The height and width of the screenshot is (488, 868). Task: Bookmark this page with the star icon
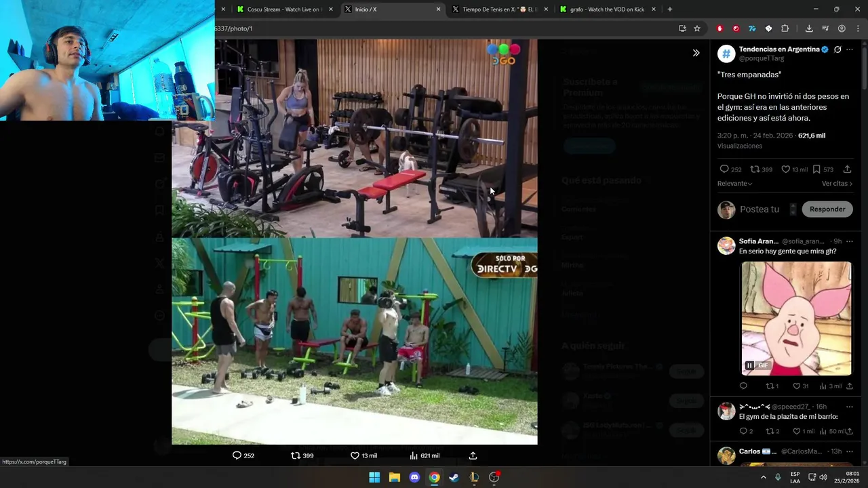(697, 28)
